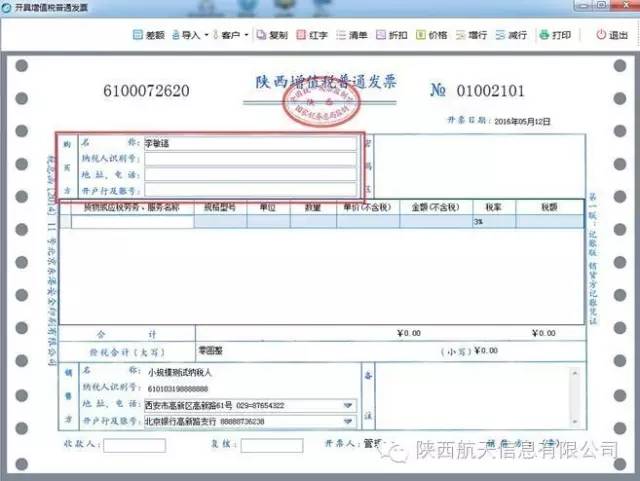Click the first row goods name cell
This screenshot has width=640, height=481.
pyautogui.click(x=133, y=222)
